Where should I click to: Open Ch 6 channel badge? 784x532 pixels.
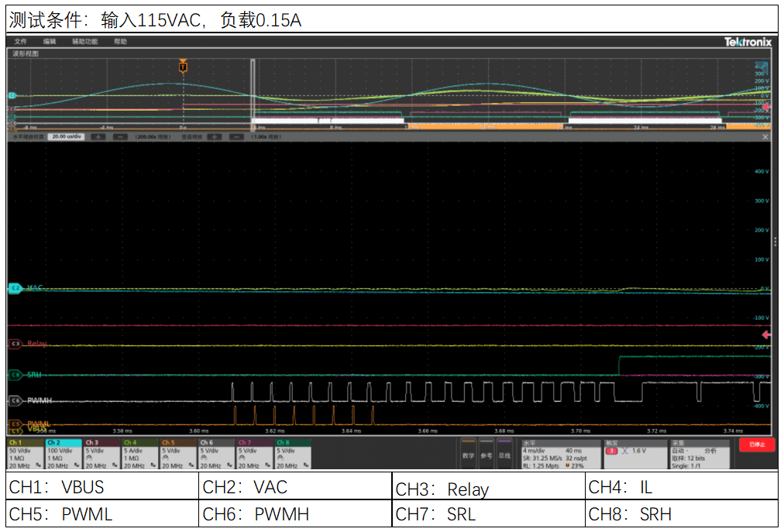(x=216, y=454)
